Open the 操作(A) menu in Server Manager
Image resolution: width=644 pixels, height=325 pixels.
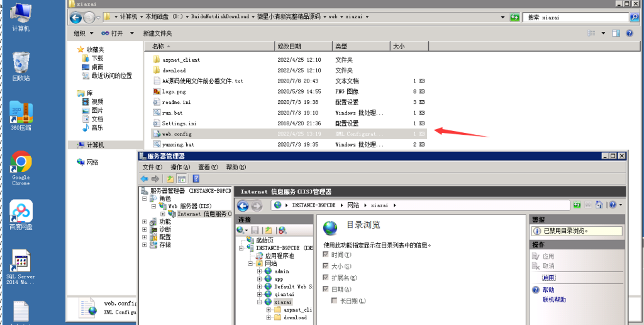tap(180, 167)
